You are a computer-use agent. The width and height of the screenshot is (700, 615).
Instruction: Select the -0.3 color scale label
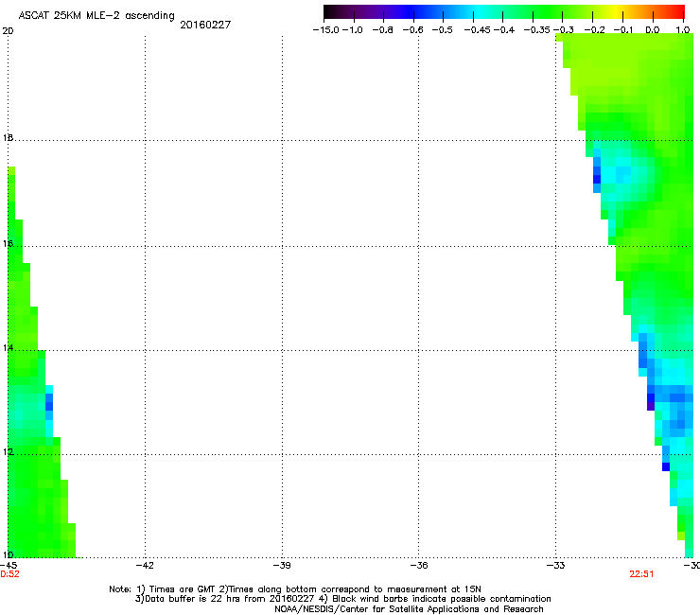(564, 30)
